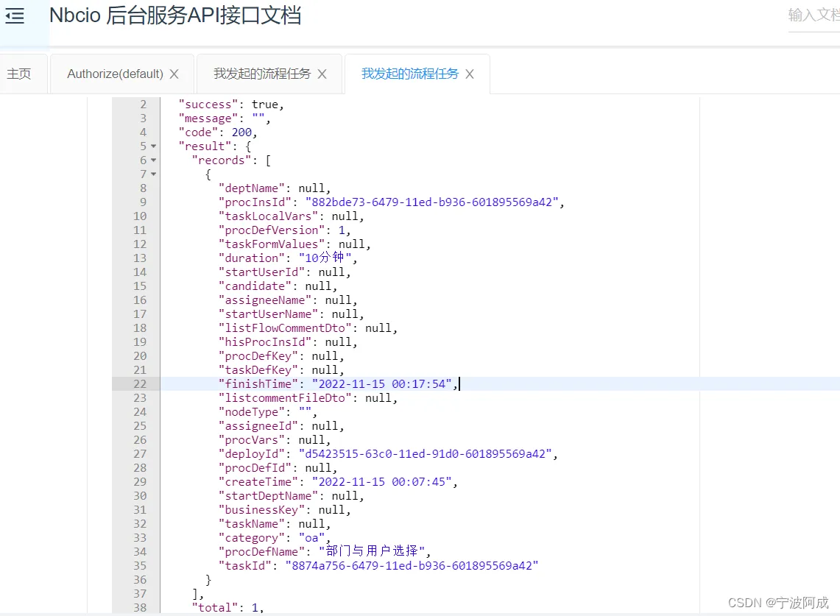Click the "deptName": null line
This screenshot has height=616, width=840.
[275, 188]
